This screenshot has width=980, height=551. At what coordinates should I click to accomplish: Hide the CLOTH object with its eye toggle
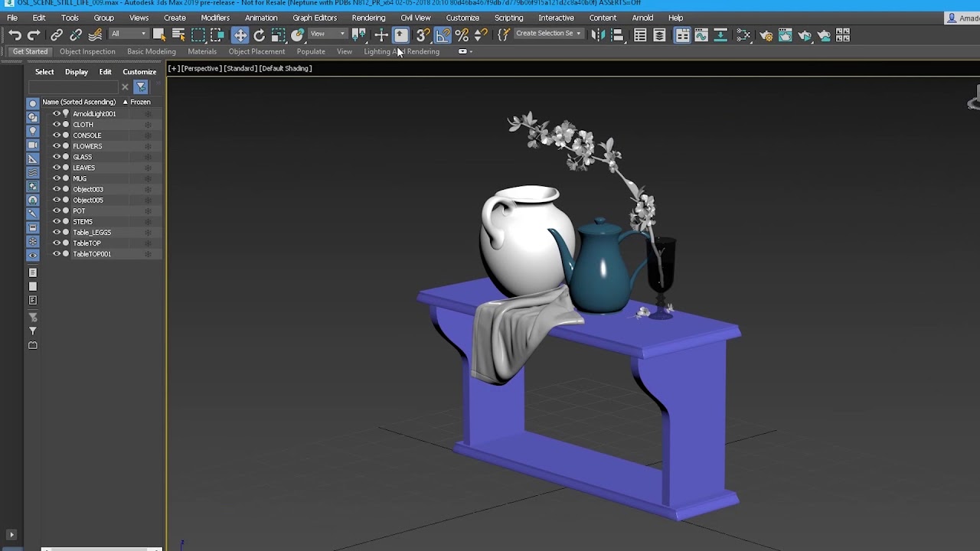click(x=57, y=124)
